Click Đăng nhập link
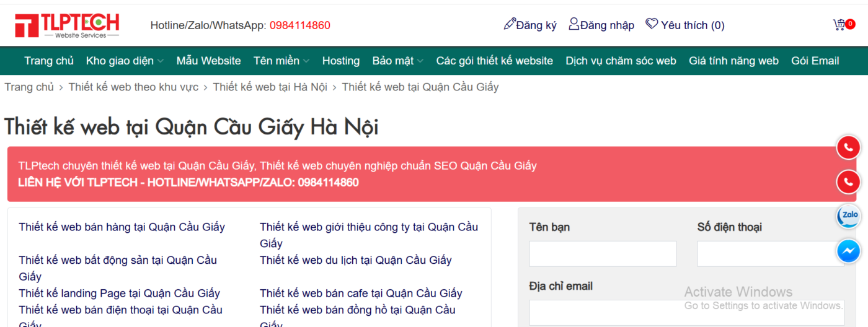This screenshot has width=868, height=327. (607, 25)
